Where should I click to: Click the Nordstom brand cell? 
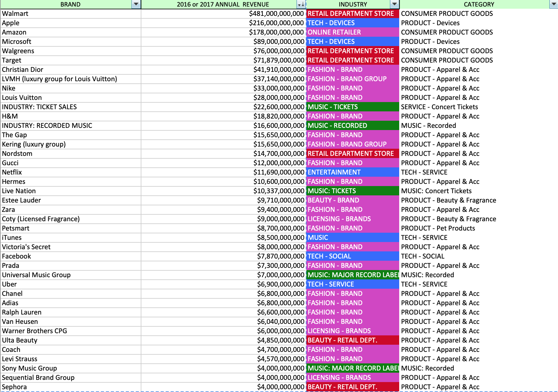point(71,154)
